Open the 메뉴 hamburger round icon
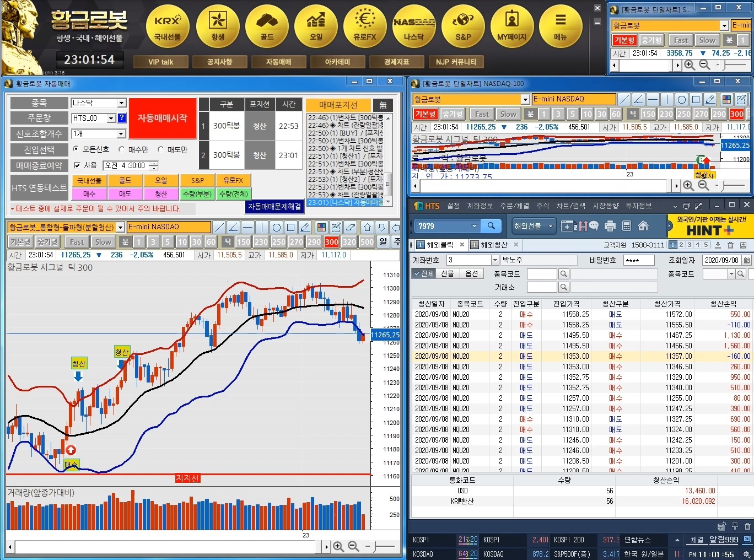 pos(561,26)
